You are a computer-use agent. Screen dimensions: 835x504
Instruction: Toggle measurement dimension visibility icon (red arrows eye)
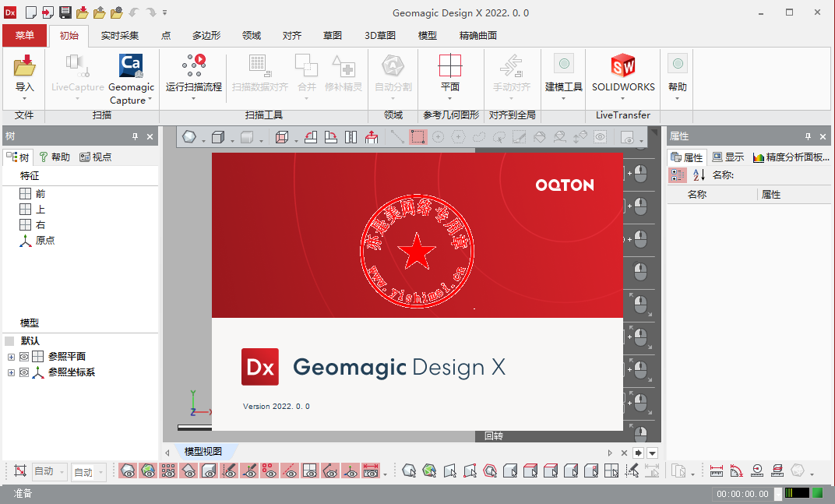(371, 471)
